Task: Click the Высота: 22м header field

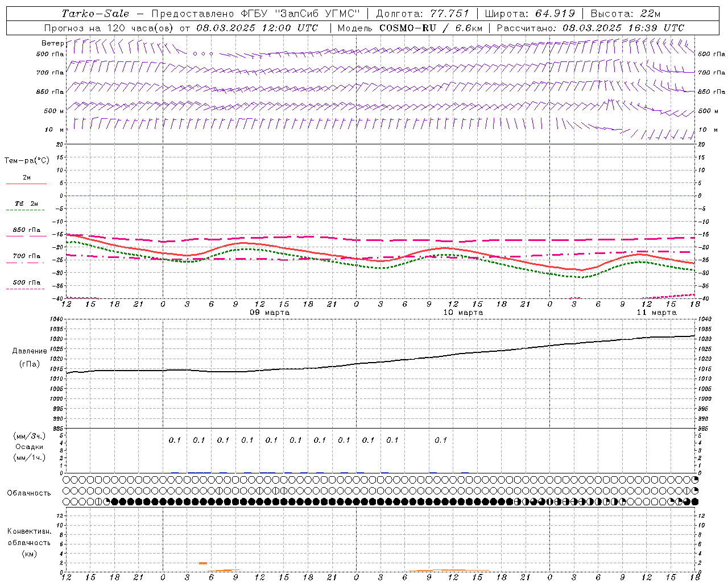Action: coord(626,14)
